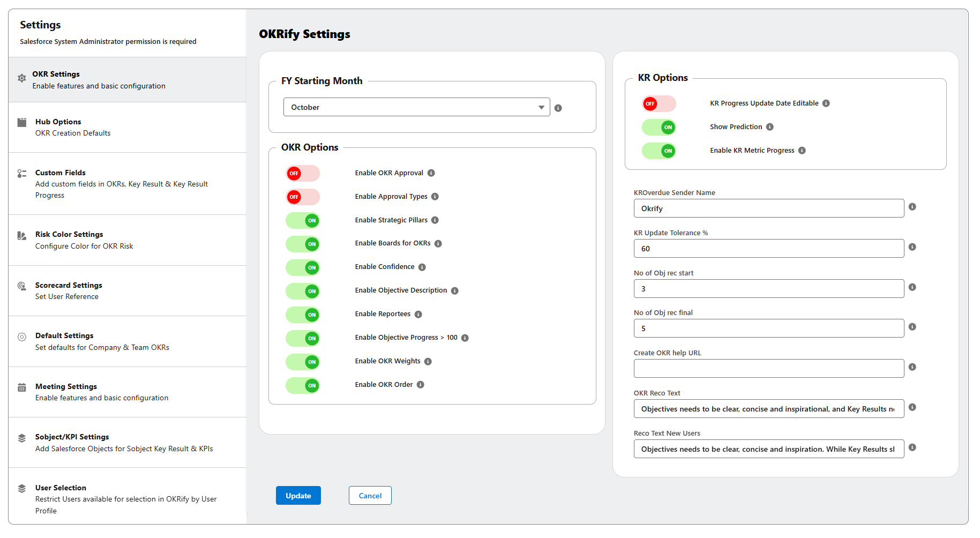Click the Scorecard Settings icon
Screen dimensions: 980x538
[22, 287]
